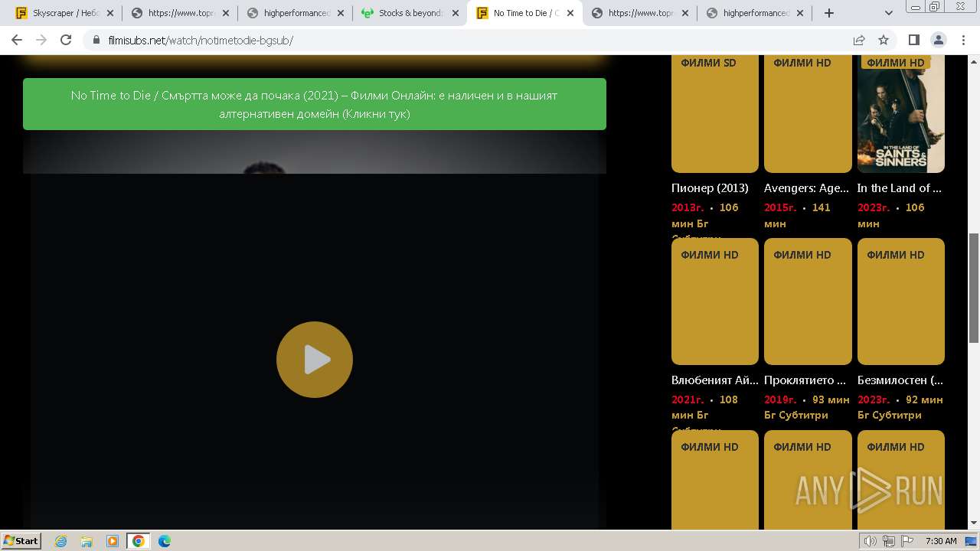
Task: Select Chrome in the taskbar
Action: 139,541
